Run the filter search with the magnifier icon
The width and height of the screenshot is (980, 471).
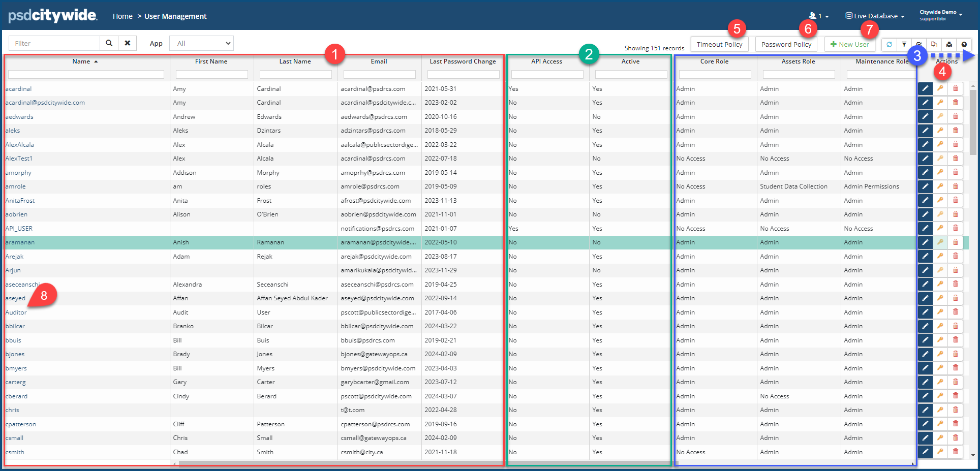pos(109,43)
